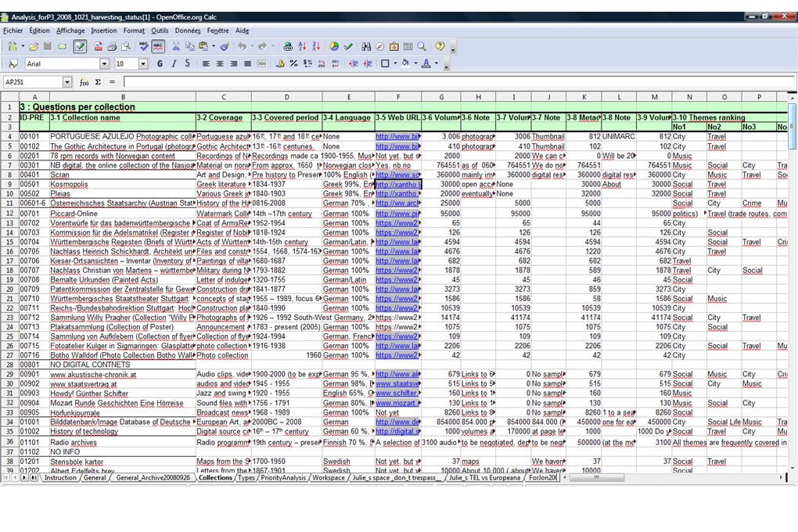This screenshot has width=798, height=532.
Task: Switch to the Instruction sheet tab
Action: [60, 478]
